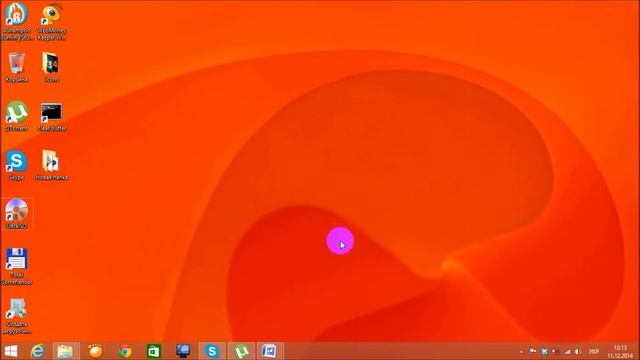Switch to Word document on taskbar
This screenshot has height=360, width=640.
pos(270,351)
